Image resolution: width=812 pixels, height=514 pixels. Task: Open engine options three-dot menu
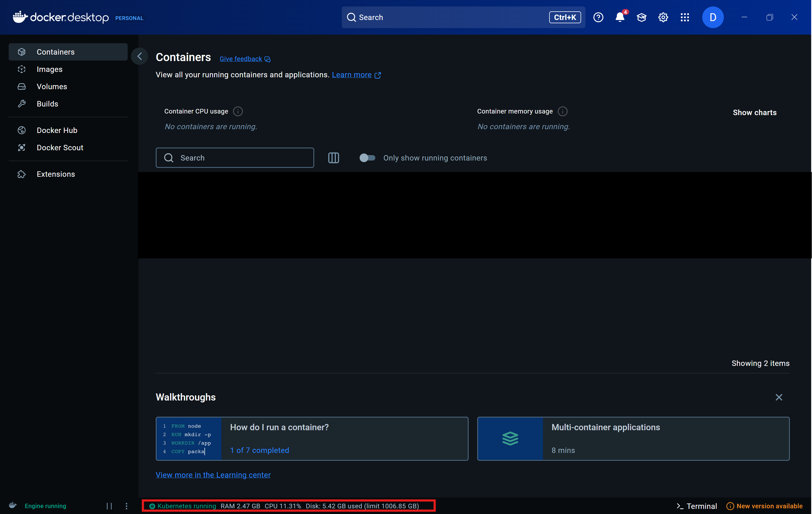(x=127, y=506)
